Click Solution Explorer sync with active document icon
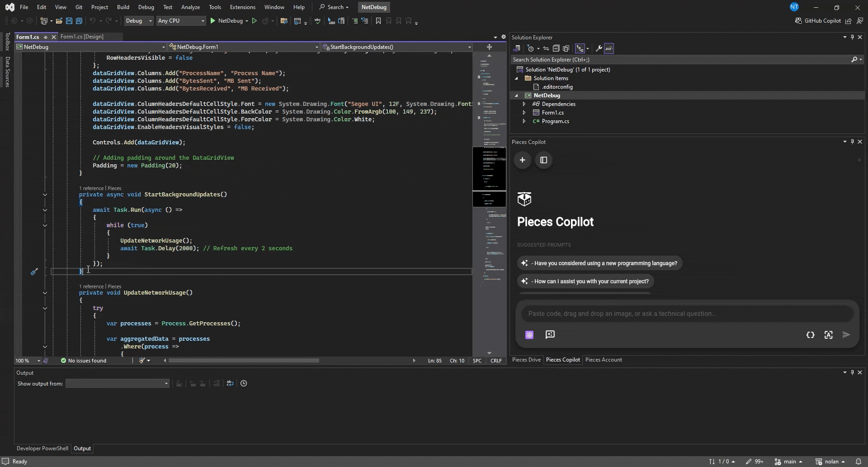Image resolution: width=868 pixels, height=467 pixels. [x=546, y=48]
